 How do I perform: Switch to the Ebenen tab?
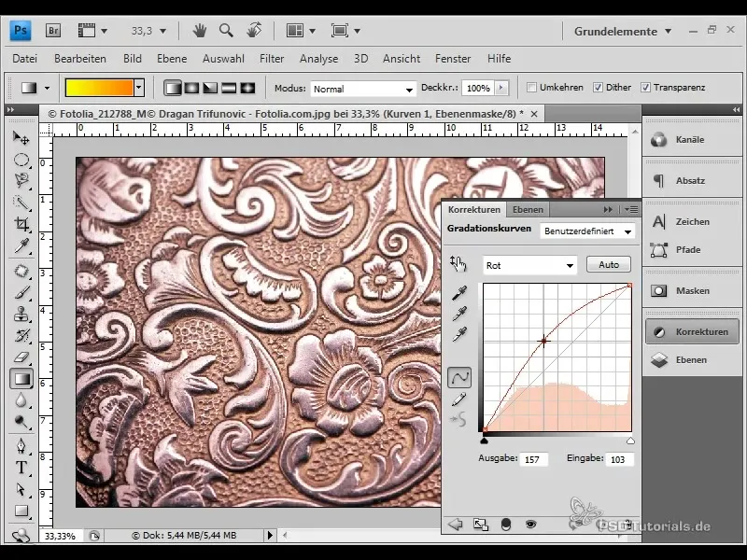(x=528, y=209)
